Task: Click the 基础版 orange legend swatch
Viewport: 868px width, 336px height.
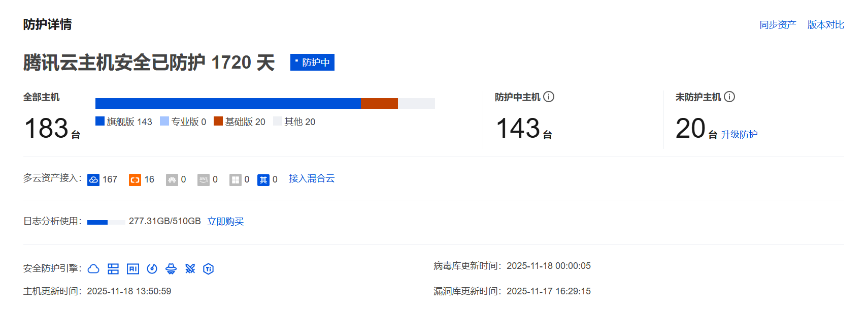Action: [218, 121]
